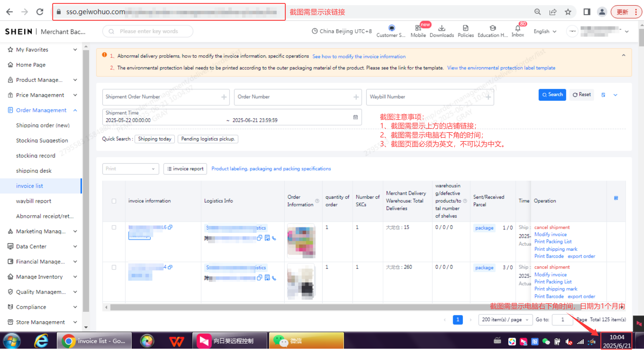Collapse the Order Management sidebar section
The image size is (644, 351).
pos(75,110)
